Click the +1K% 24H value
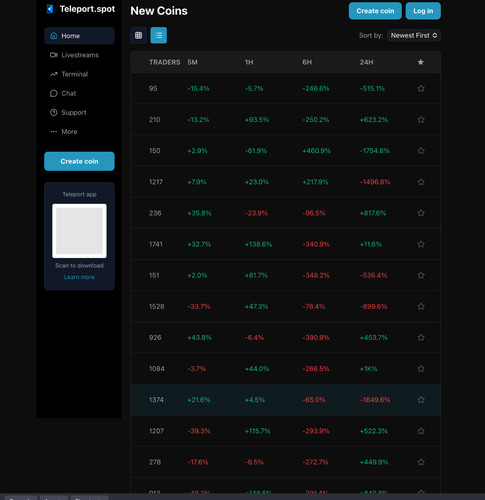The width and height of the screenshot is (485, 500). click(368, 369)
